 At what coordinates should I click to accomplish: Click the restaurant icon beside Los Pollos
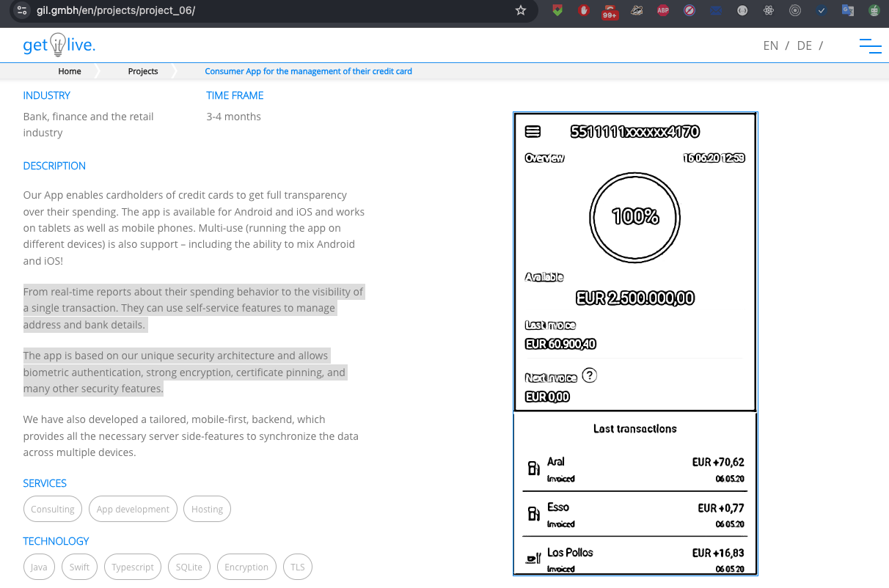[x=534, y=559]
